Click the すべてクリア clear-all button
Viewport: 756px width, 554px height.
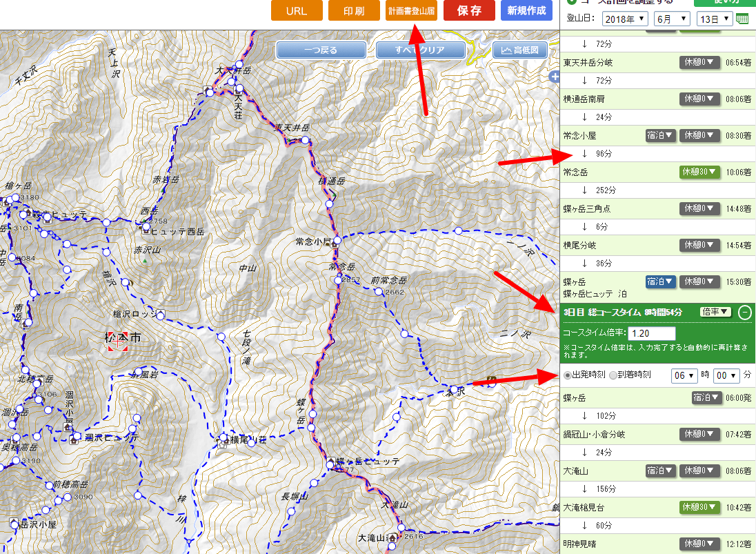click(x=420, y=50)
